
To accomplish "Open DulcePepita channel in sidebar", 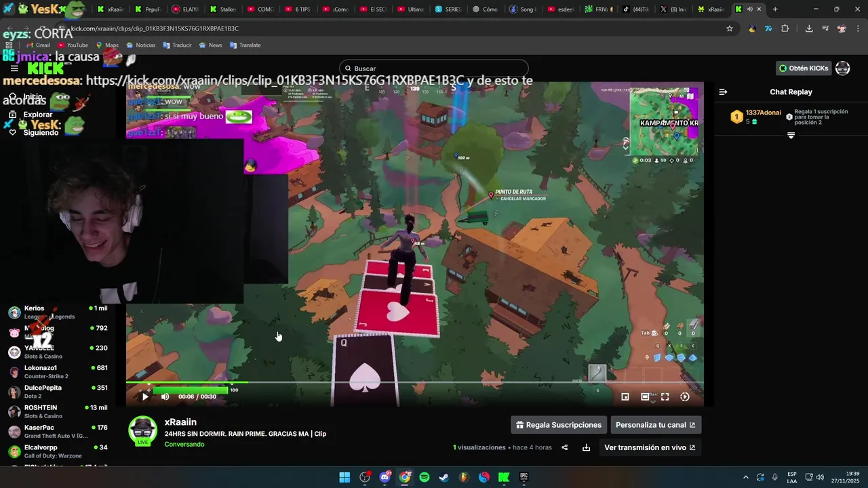I will (x=58, y=392).
